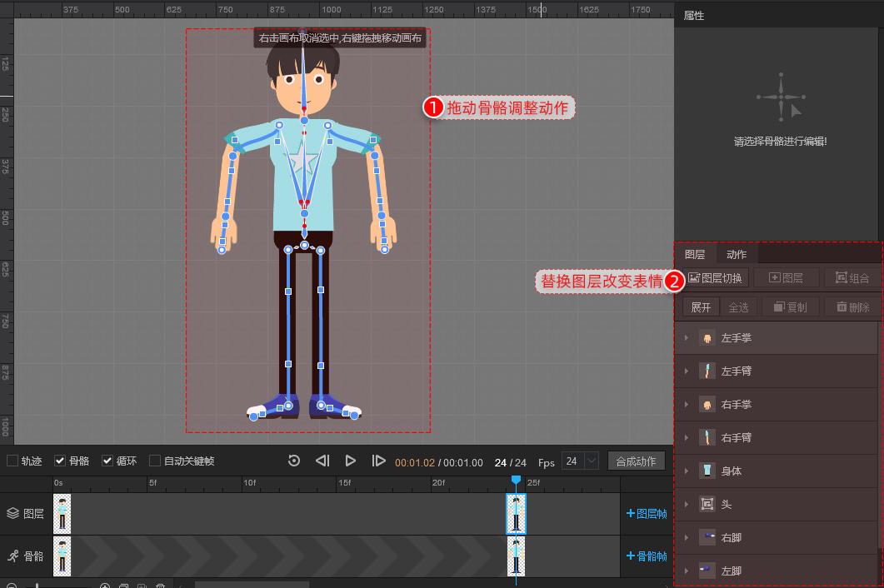The height and width of the screenshot is (588, 884).
Task: Click the 合成动作 button
Action: (637, 461)
